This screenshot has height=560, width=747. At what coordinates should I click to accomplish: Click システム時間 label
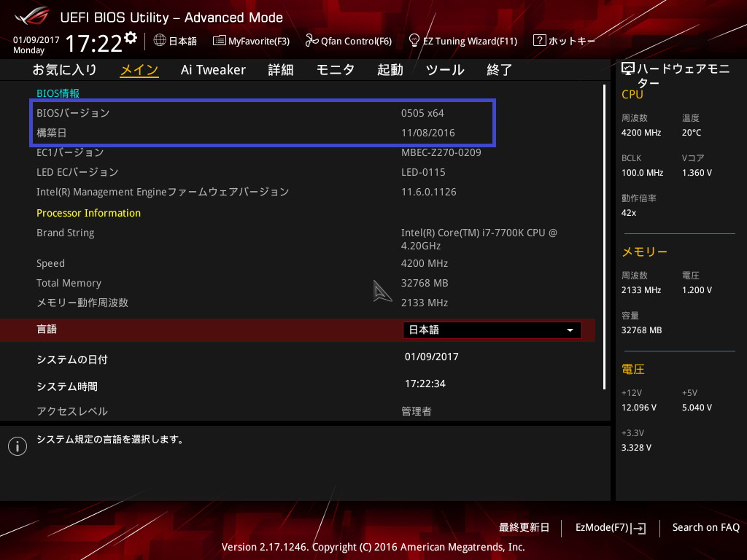click(67, 386)
